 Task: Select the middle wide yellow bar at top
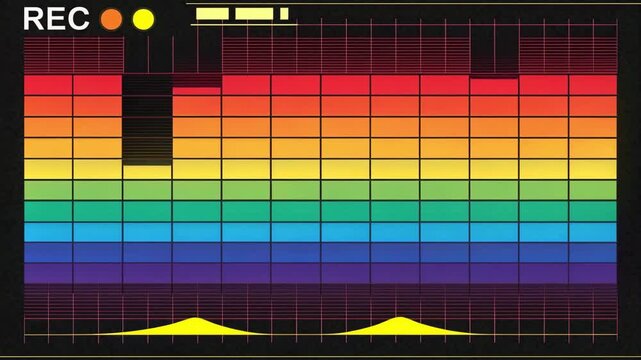coord(254,14)
